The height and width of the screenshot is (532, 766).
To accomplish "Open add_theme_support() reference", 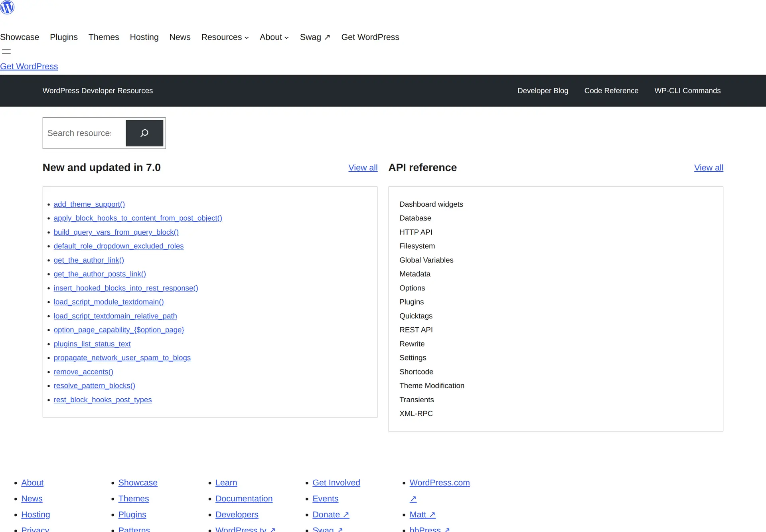I will click(x=89, y=204).
